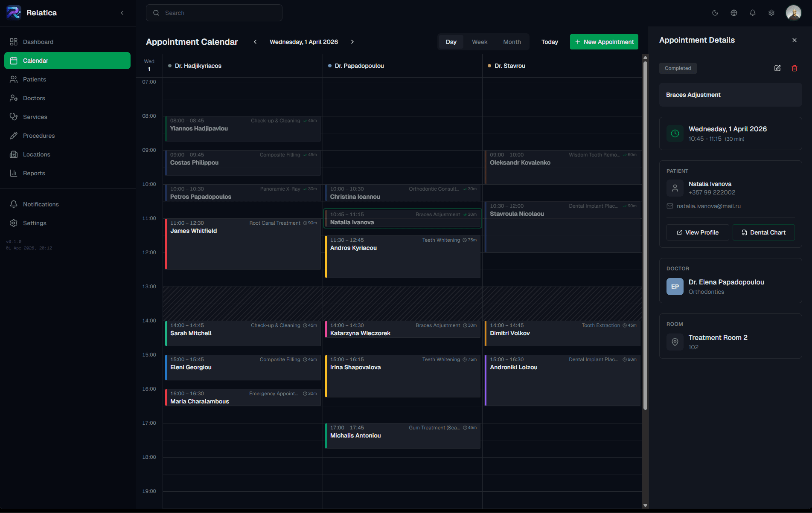Image resolution: width=812 pixels, height=513 pixels.
Task: Click the calendar vertical scrollbar
Action: coord(645,235)
